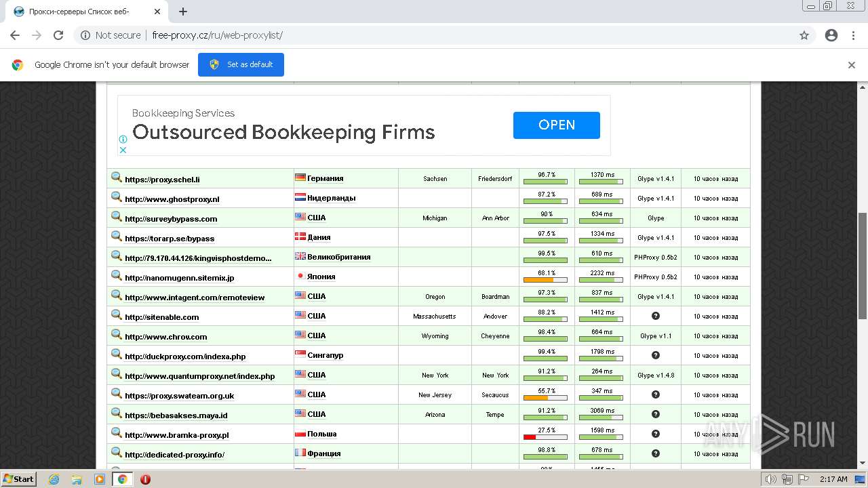Open the http://surveybypass.com link
The image size is (868, 488).
(171, 219)
